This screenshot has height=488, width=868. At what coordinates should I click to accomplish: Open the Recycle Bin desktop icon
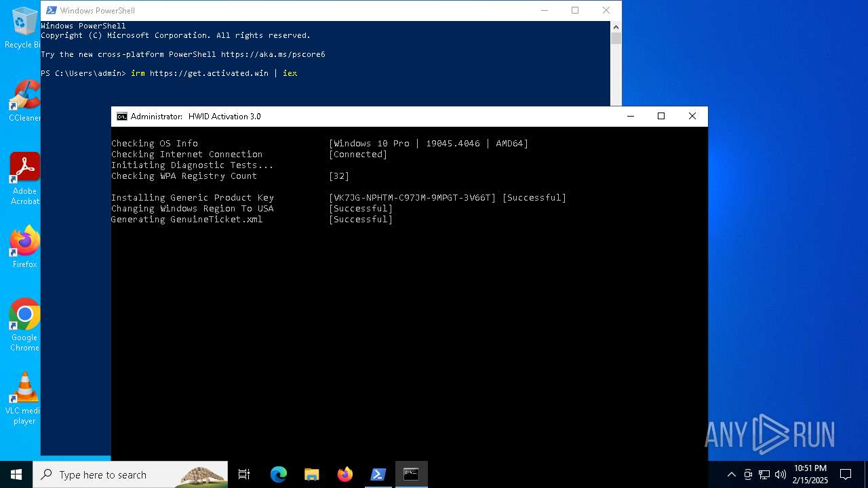point(24,28)
